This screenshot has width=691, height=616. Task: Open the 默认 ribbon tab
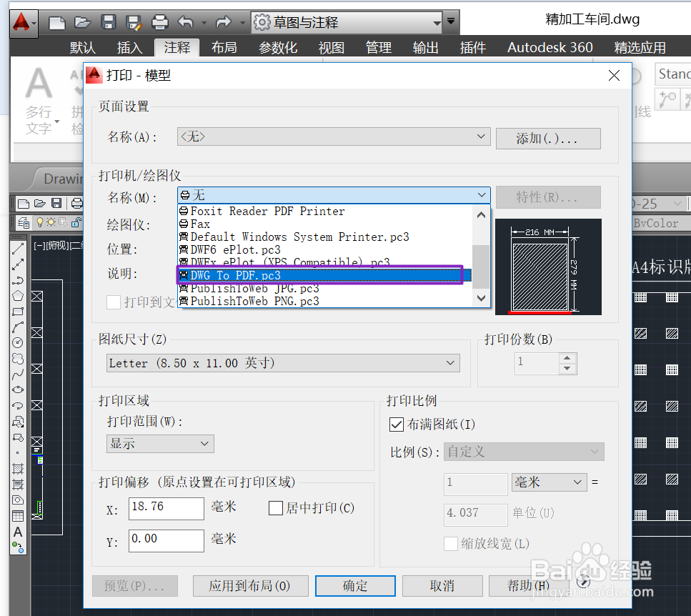click(82, 47)
